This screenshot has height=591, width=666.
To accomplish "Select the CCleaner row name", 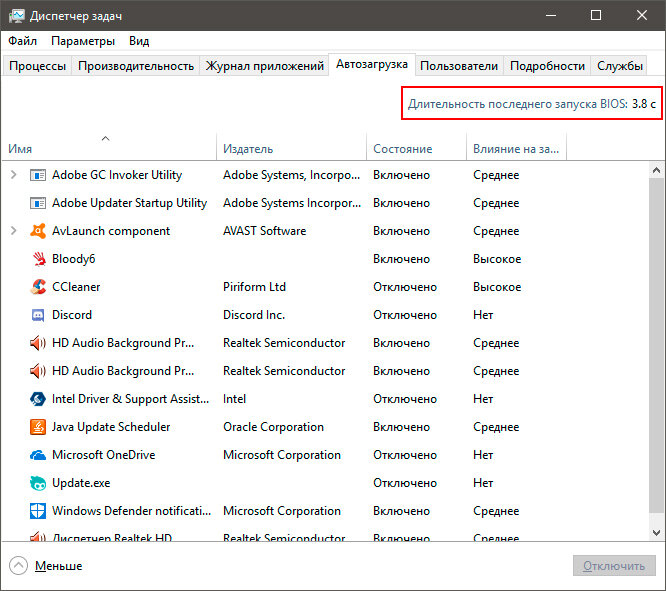I will coord(76,287).
